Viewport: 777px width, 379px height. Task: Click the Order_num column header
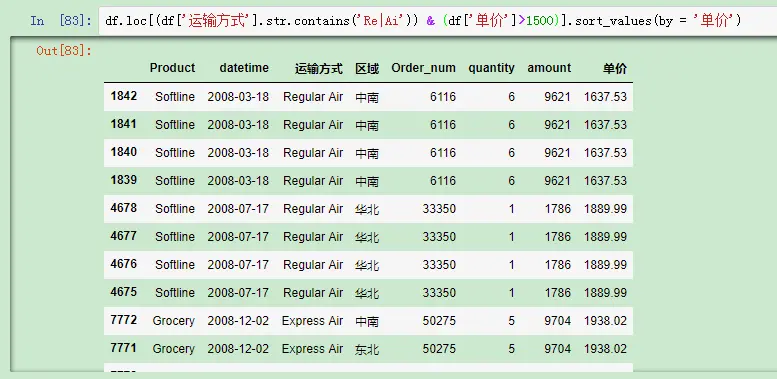pos(424,68)
